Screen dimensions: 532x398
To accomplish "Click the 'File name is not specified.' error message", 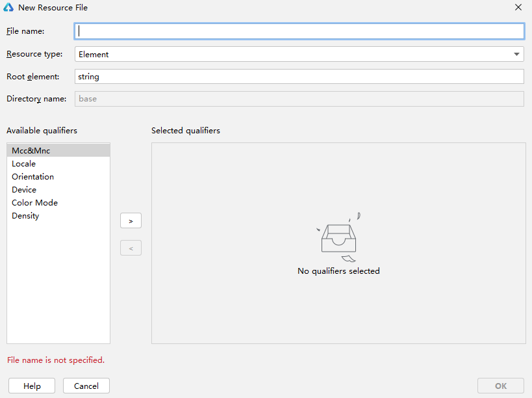I will pos(56,360).
